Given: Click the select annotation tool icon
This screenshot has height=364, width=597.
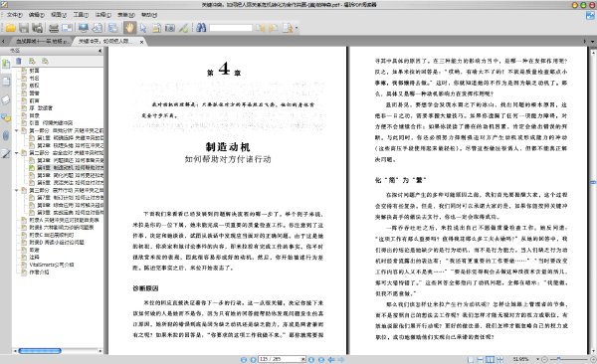Looking at the screenshot, I should pyautogui.click(x=156, y=28).
